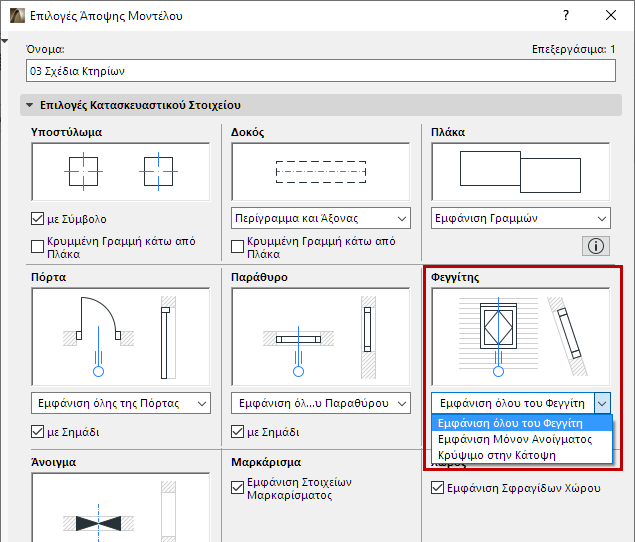The height and width of the screenshot is (542, 635).
Task: Open Εμφάνιση όλης της Πόρτας dropdown
Action: coord(121,403)
